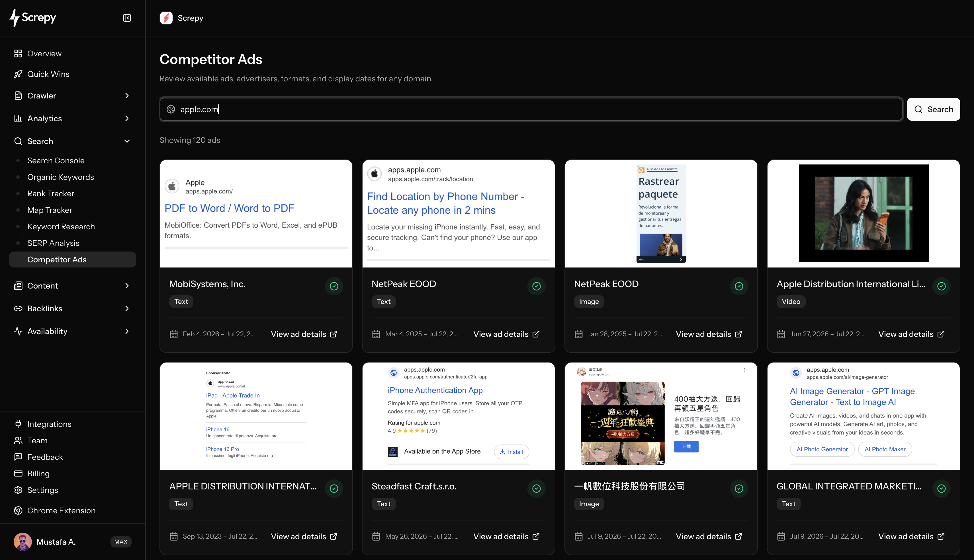Open the iPhone Authentication App ad preview
Screen dimensions: 974x560
point(458,416)
